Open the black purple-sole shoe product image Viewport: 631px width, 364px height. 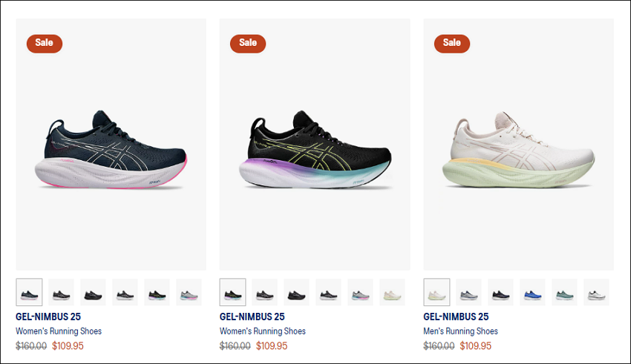click(x=315, y=145)
